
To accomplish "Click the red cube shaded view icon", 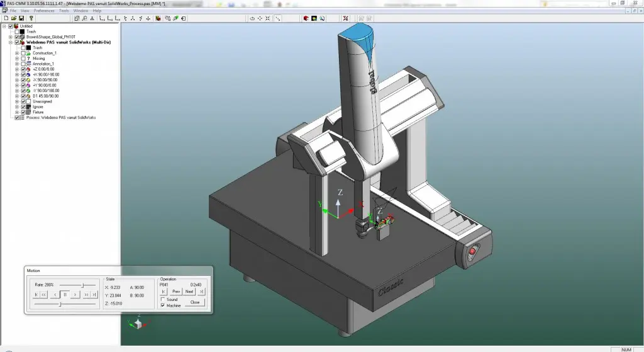I will 306,18.
